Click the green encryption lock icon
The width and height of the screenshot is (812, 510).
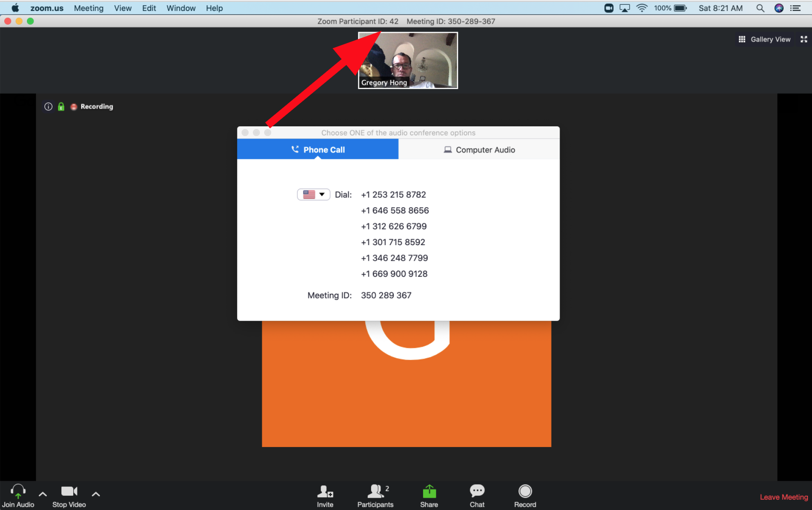pyautogui.click(x=61, y=106)
